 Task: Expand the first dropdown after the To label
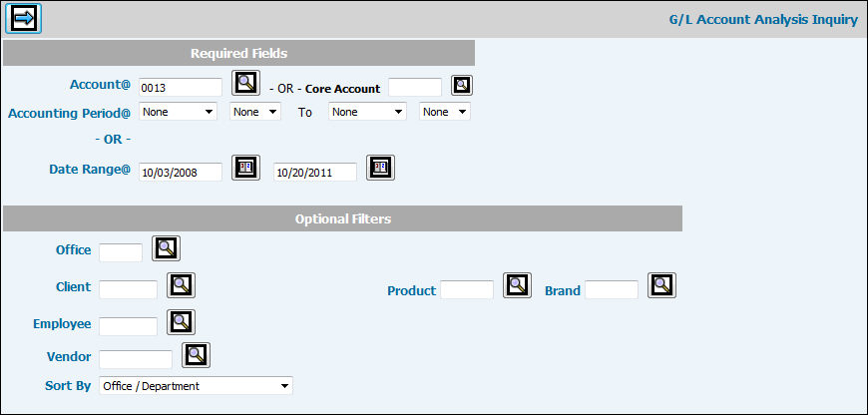click(x=368, y=112)
